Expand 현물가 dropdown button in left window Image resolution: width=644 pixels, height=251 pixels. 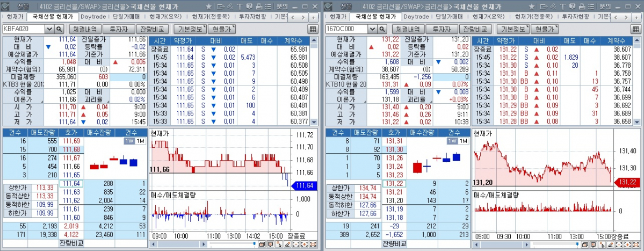(x=222, y=29)
